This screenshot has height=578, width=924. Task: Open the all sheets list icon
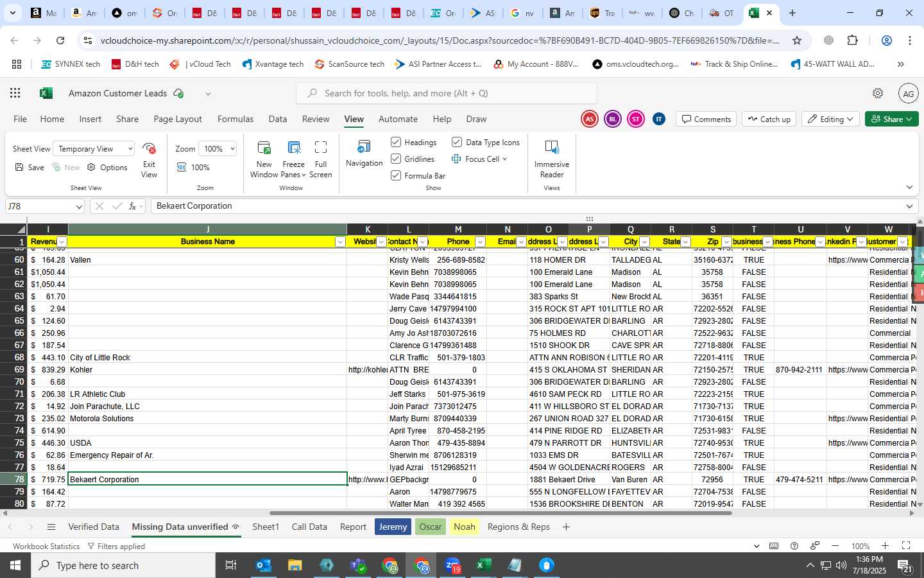[x=51, y=527]
